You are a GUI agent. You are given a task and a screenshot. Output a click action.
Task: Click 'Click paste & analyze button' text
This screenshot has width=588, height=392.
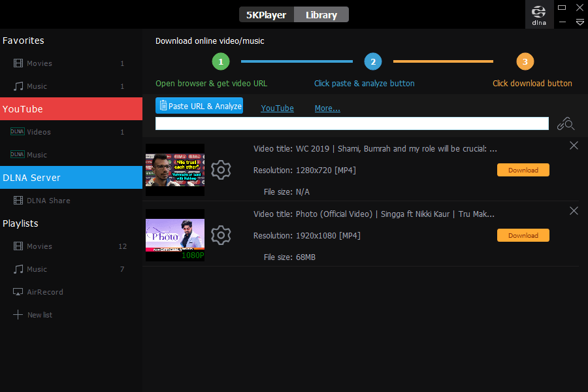click(364, 83)
